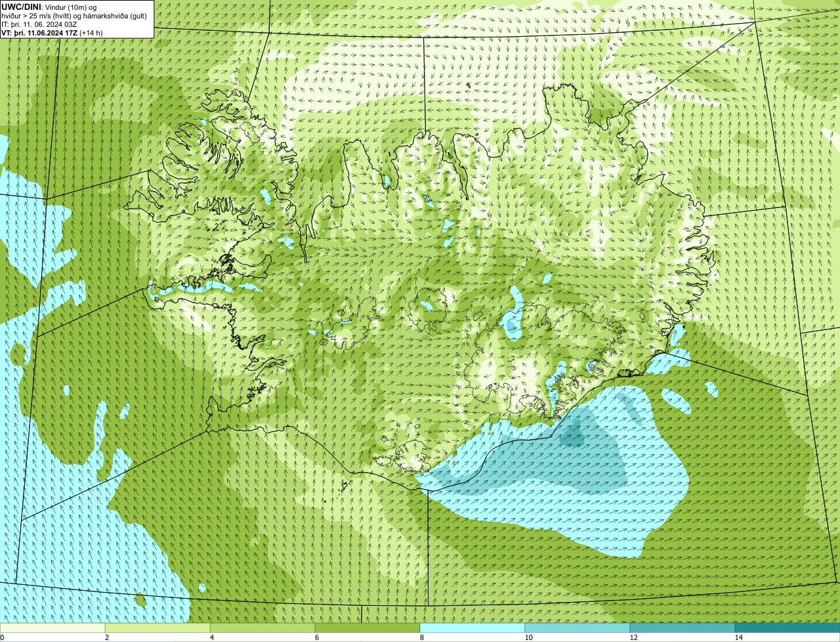Click the scale tick label "14"
This screenshot has height=642, width=840.
(738, 637)
